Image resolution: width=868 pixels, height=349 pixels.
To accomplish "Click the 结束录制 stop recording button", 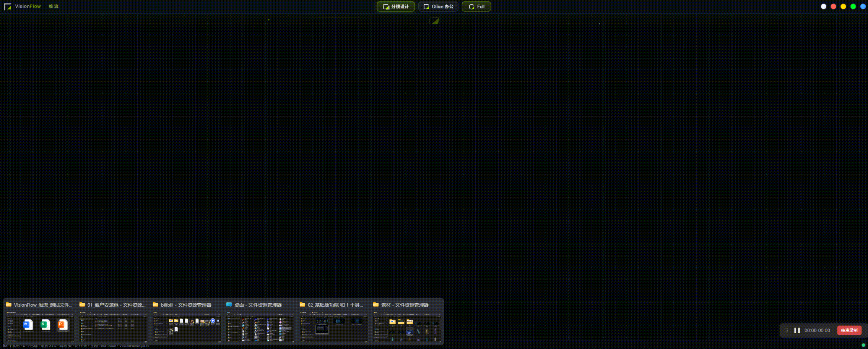I will pyautogui.click(x=849, y=330).
